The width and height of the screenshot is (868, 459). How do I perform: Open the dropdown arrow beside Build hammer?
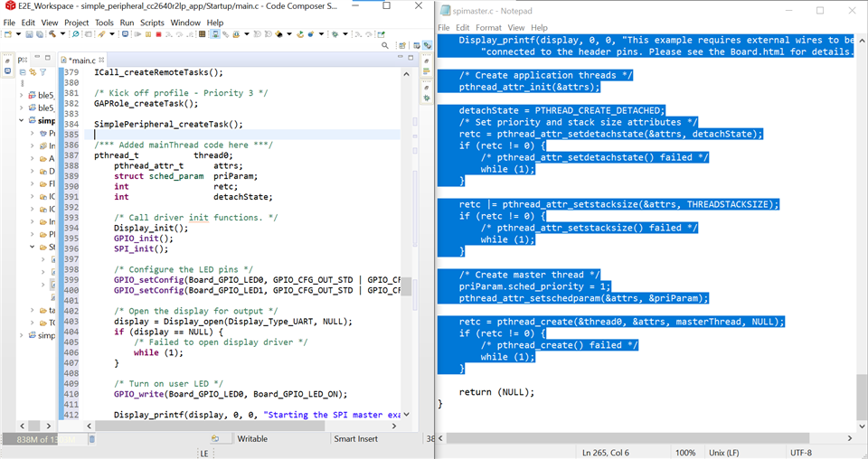[62, 34]
